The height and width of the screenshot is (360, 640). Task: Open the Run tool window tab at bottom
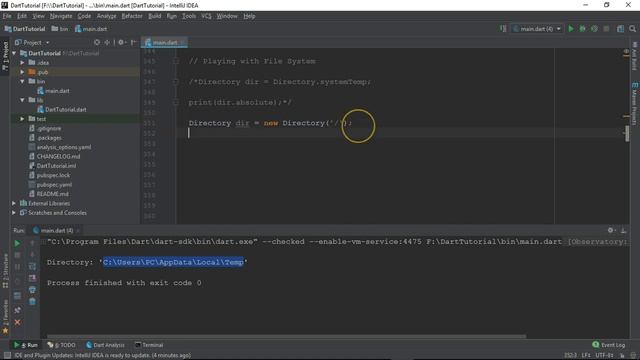click(x=25, y=345)
